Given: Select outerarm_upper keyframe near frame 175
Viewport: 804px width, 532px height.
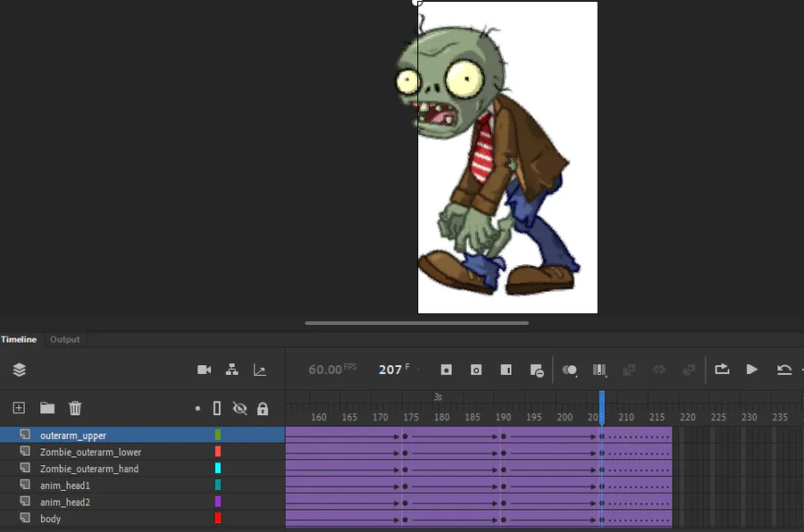Looking at the screenshot, I should coord(405,436).
